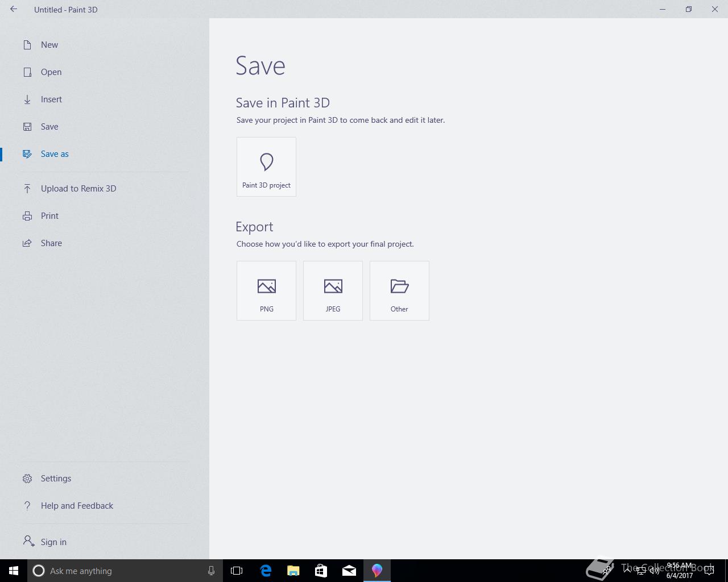This screenshot has height=582, width=728.
Task: Choose Print from the sidebar
Action: click(105, 216)
